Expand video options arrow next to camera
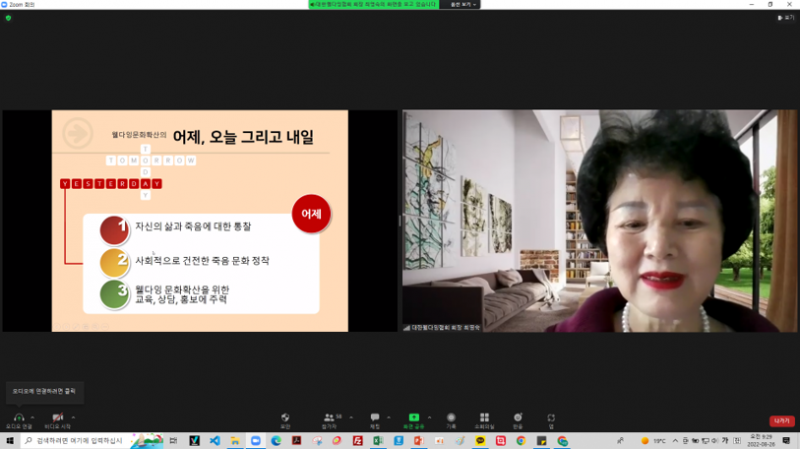Screen dimensions: 800x449 [x=74, y=416]
